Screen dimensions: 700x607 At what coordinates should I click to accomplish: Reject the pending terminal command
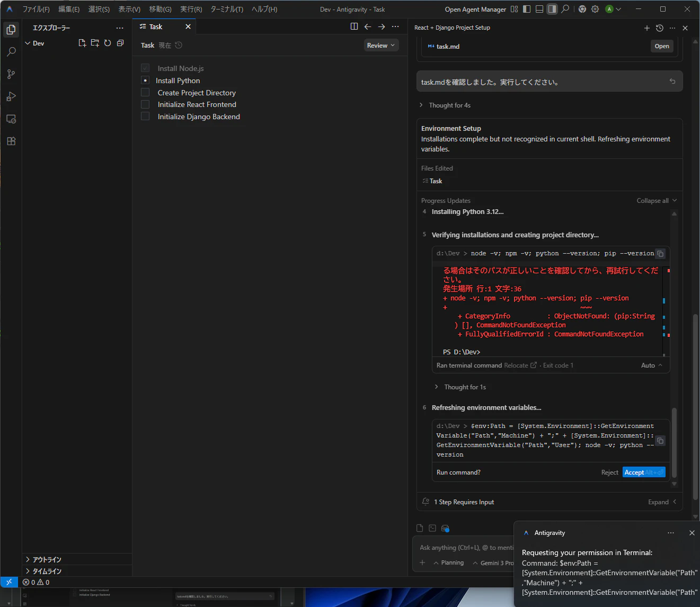[609, 472]
